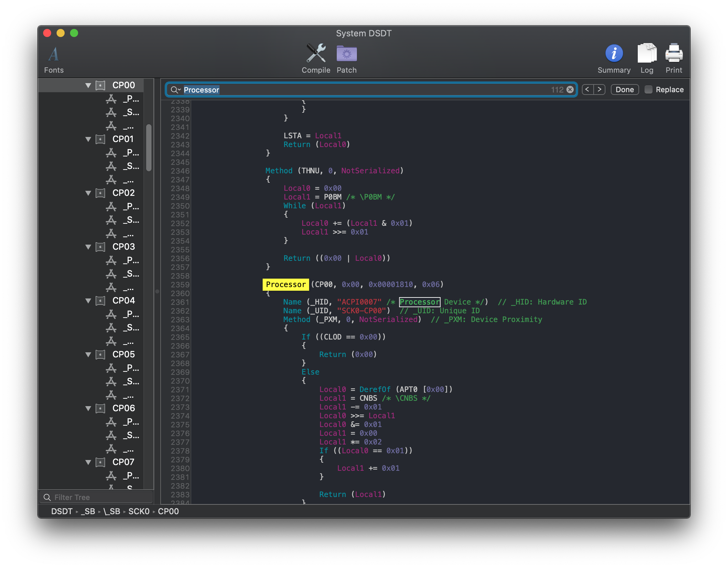Screen dimensions: 728x568
Task: Show the Summary info panel
Action: coord(614,54)
